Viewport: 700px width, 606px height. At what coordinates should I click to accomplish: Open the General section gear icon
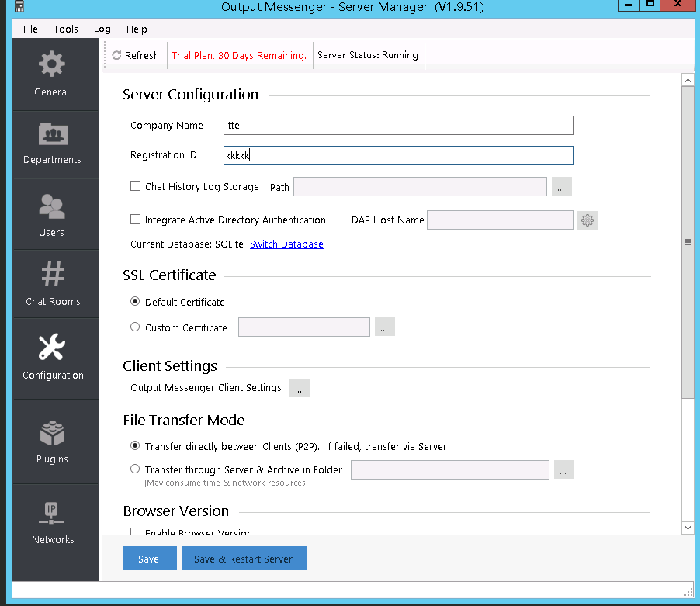52,64
